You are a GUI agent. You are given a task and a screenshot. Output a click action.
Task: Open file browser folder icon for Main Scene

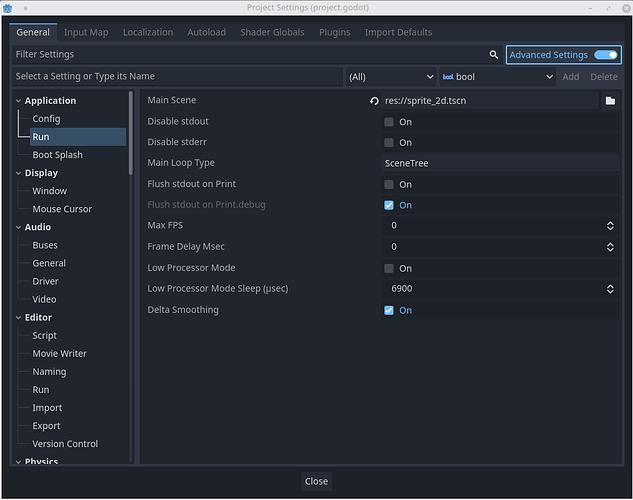click(610, 101)
